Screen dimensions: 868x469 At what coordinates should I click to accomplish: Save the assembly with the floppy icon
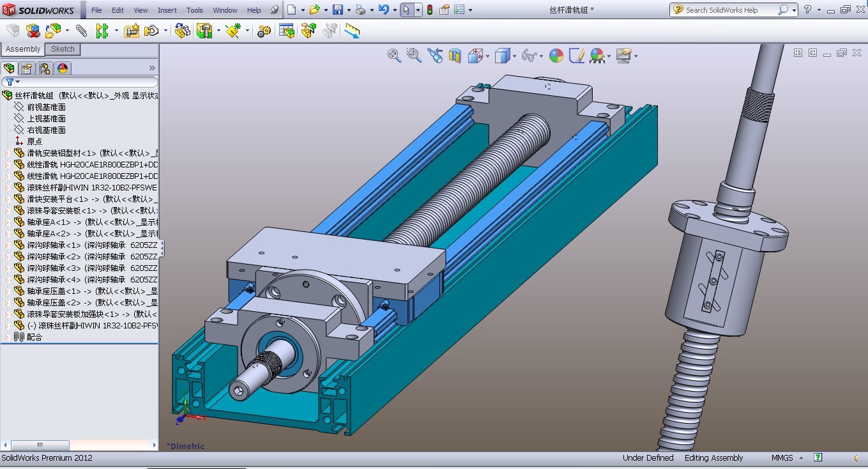(338, 10)
